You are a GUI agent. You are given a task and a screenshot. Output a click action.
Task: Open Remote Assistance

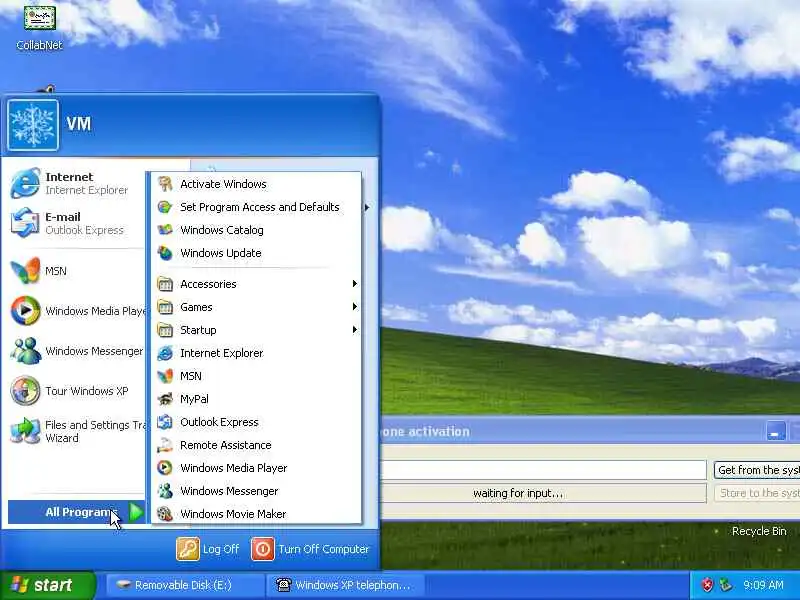click(x=256, y=445)
